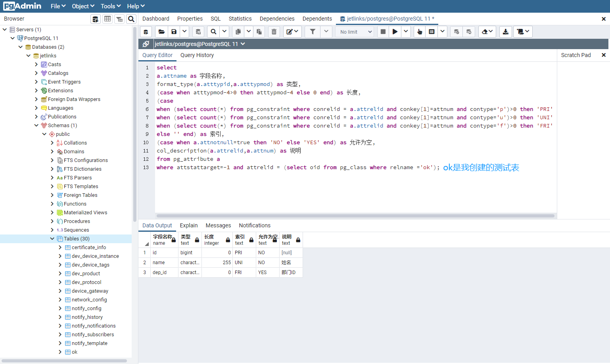This screenshot has height=364, width=610.
Task: Open the Edit dropdown button
Action: click(292, 32)
